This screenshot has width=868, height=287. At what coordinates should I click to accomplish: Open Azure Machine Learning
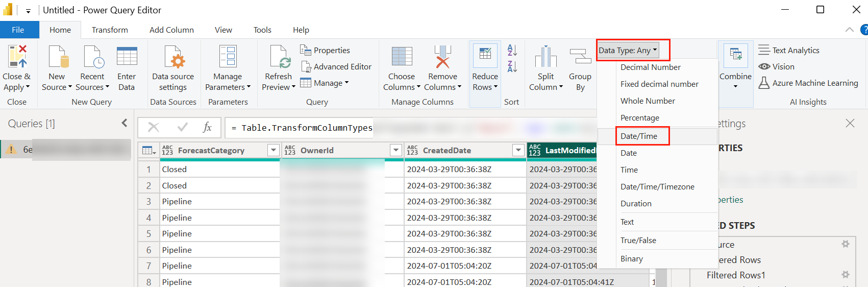coord(808,83)
